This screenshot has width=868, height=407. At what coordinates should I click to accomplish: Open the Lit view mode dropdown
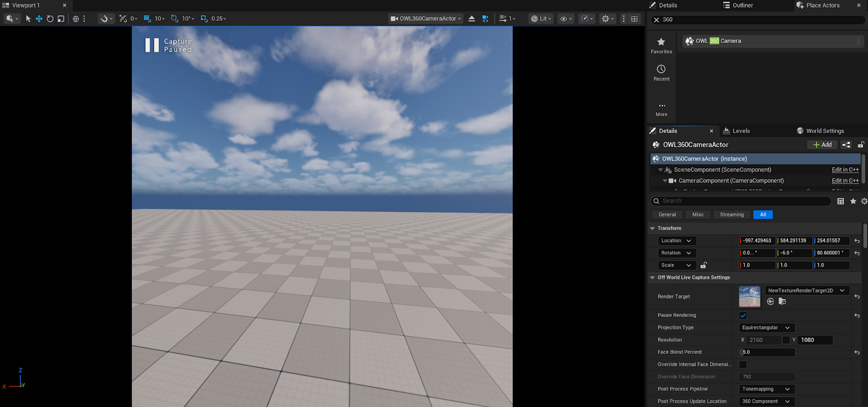(541, 18)
